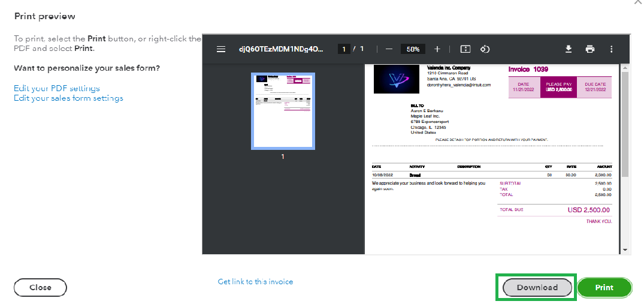Click the zoom in plus icon
The height and width of the screenshot is (307, 644).
437,49
